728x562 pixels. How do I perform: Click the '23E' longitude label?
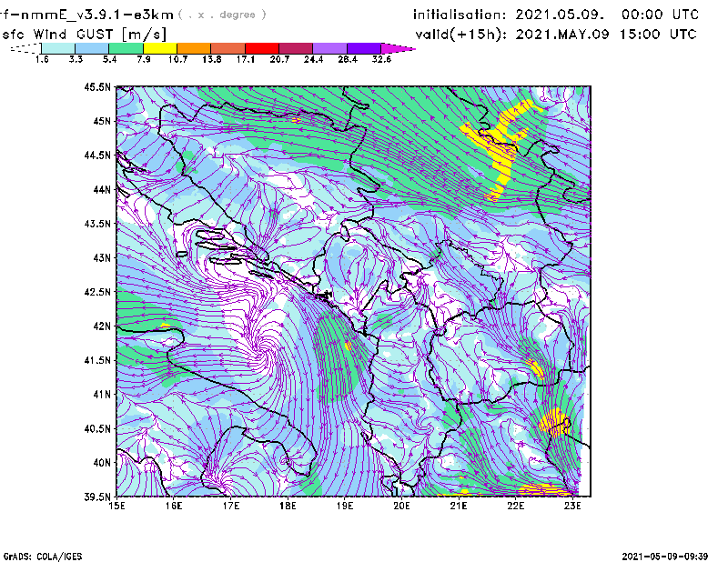pos(572,506)
